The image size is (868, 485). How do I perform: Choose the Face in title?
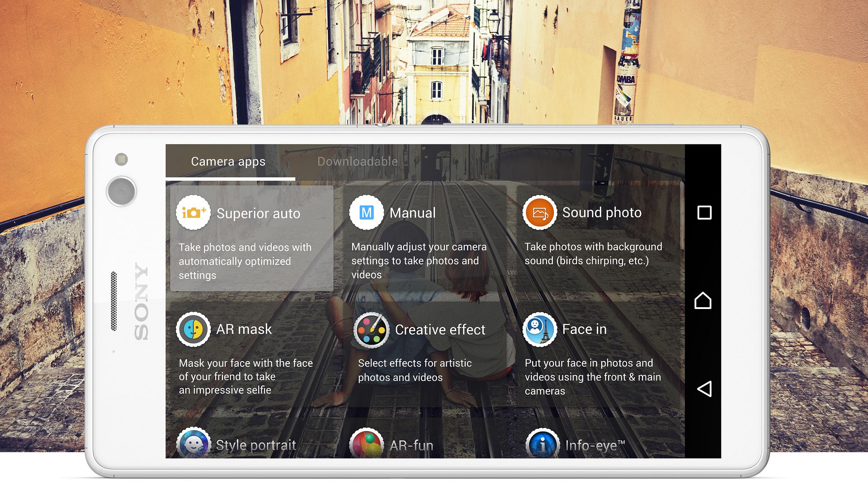[x=584, y=329]
